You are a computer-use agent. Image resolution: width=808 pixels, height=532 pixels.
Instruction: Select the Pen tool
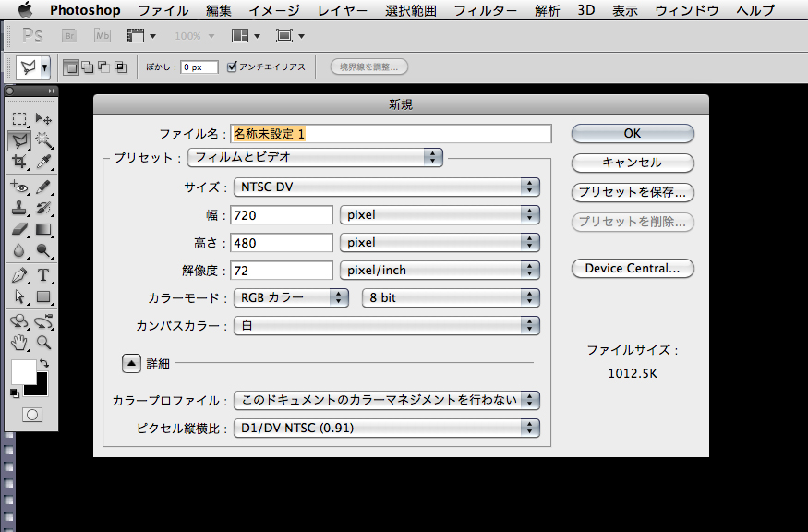click(x=18, y=275)
